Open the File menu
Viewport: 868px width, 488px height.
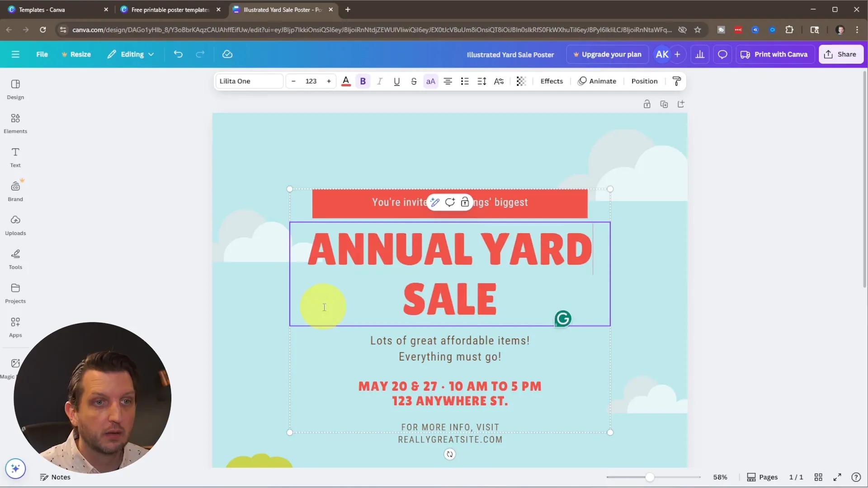[42, 54]
